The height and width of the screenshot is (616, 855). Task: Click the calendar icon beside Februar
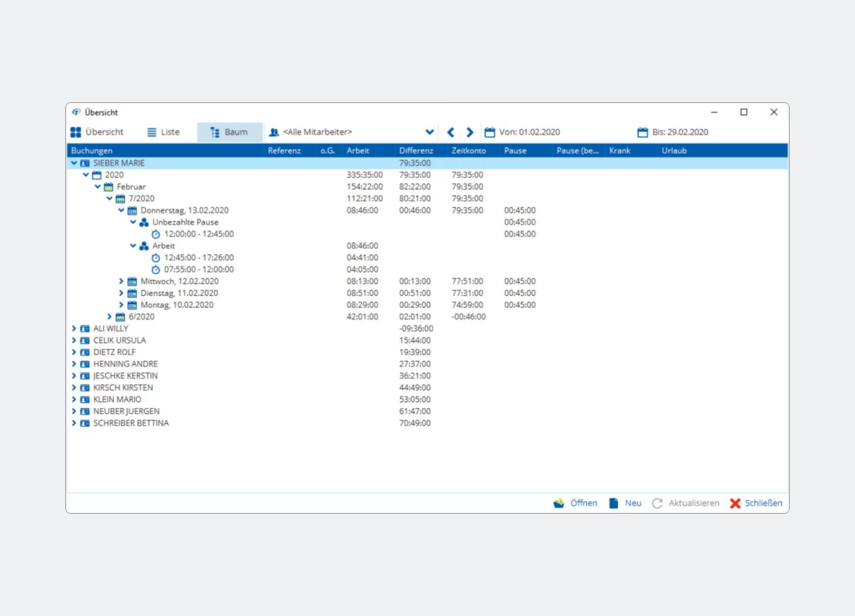pyautogui.click(x=109, y=187)
